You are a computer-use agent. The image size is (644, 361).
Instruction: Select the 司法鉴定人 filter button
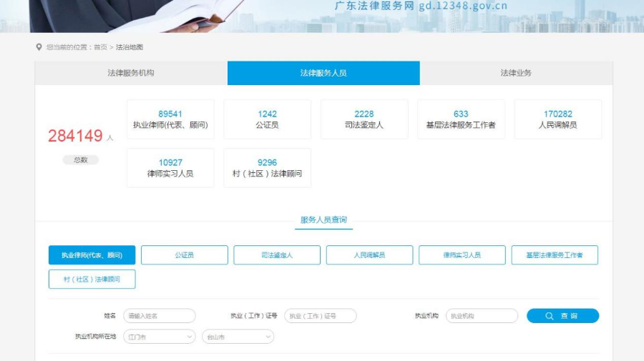click(277, 255)
